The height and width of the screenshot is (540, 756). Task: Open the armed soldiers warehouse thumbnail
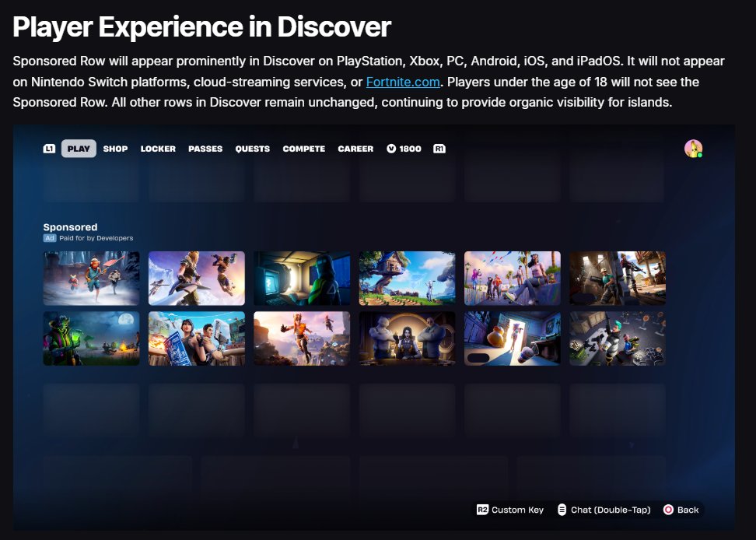point(618,279)
